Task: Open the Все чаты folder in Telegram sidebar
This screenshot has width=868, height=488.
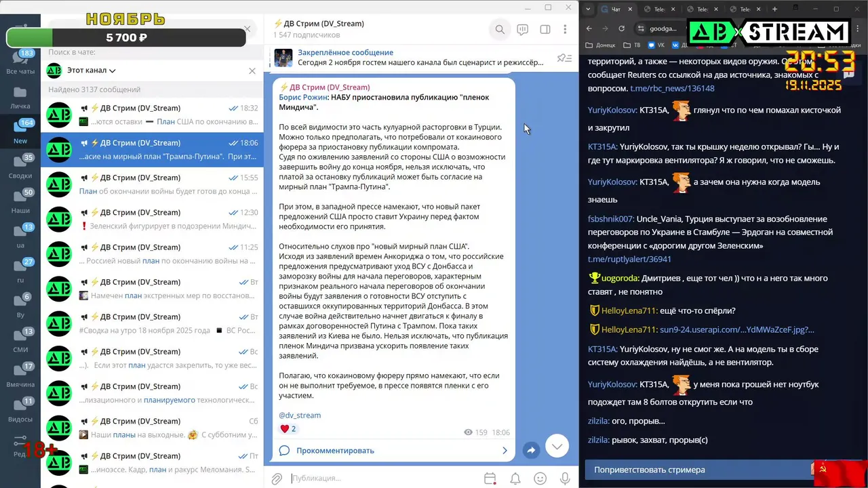Action: [x=20, y=62]
